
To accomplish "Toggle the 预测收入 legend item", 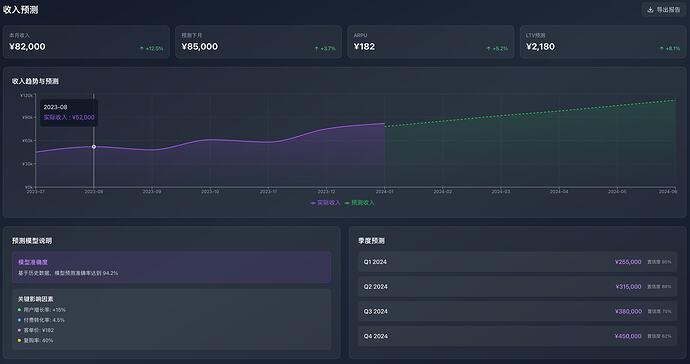I will [360, 203].
